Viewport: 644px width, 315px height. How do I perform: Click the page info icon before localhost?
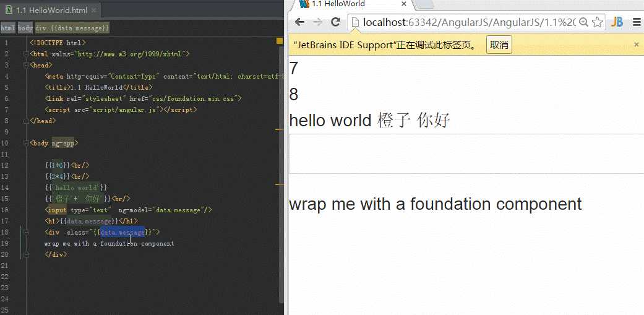click(x=356, y=22)
